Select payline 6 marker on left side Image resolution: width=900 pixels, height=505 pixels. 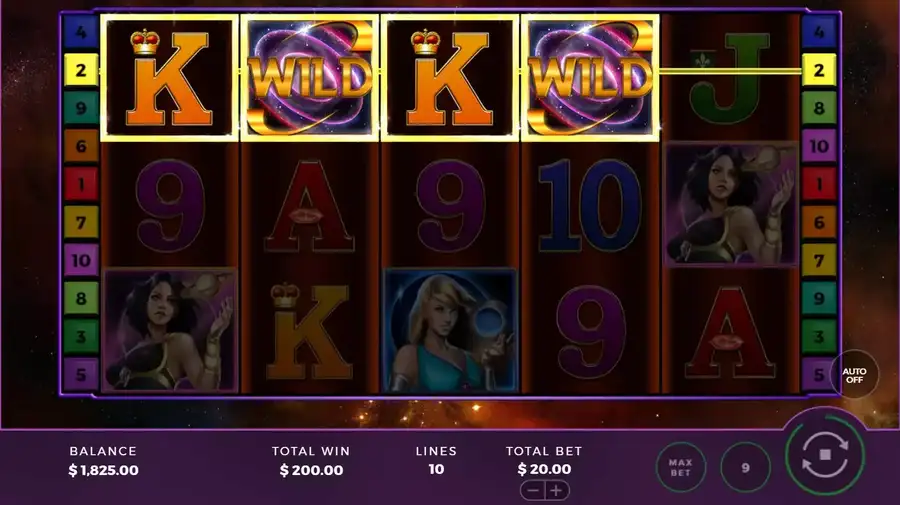click(80, 146)
